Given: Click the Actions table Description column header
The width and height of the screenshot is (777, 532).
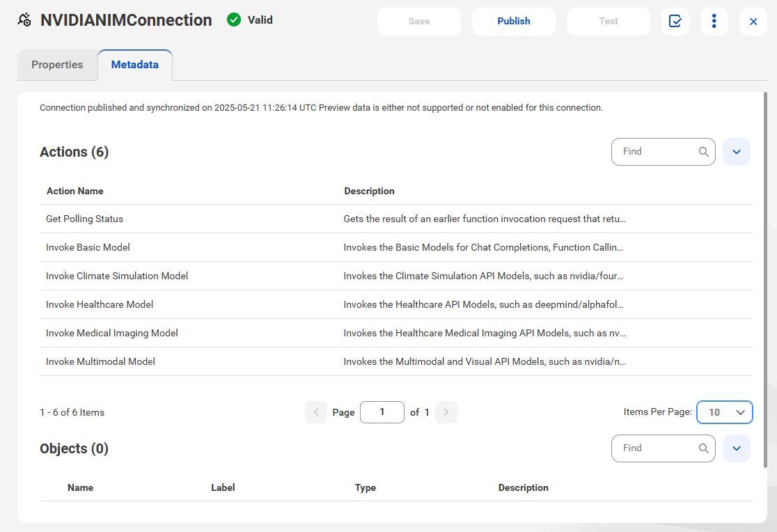Looking at the screenshot, I should pos(369,191).
